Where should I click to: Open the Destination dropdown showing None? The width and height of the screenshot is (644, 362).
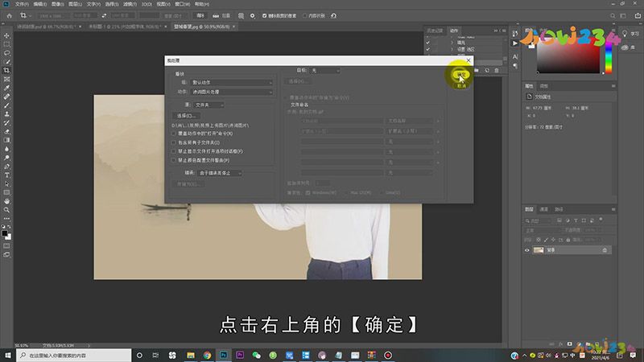click(325, 71)
